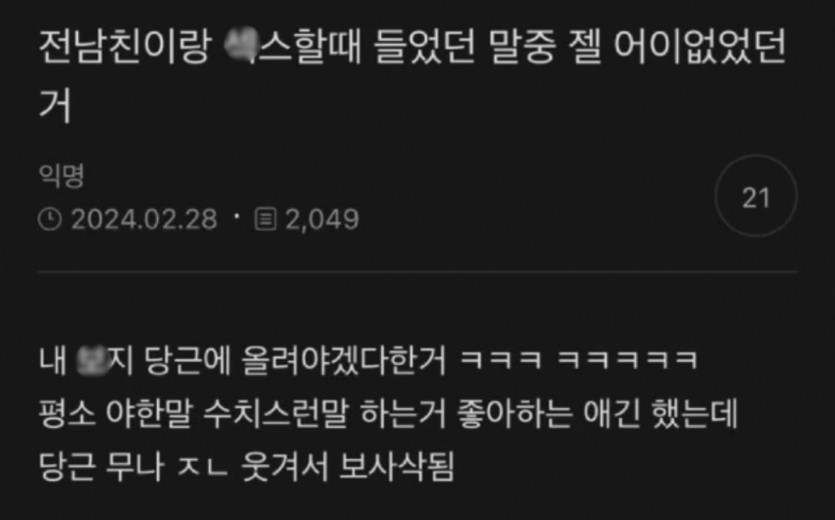Click the clock icon beside the post date
Viewport: 835px width, 520px height.
coord(50,220)
